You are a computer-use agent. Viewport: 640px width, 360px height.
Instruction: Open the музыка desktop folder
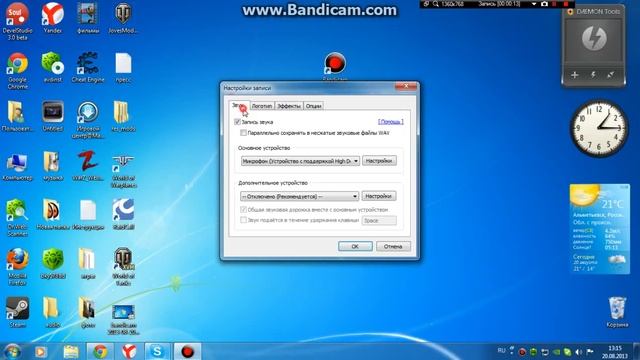(x=53, y=165)
